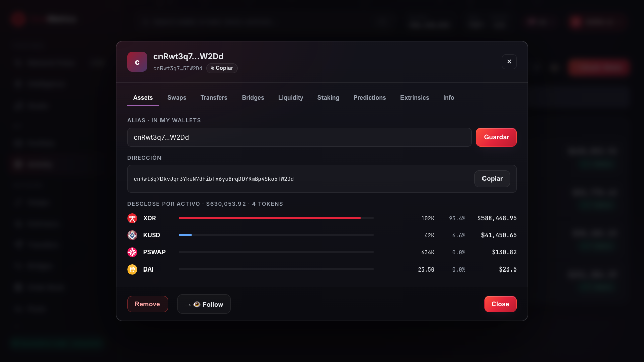The image size is (644, 362).
Task: Click the KUSD token icon
Action: (x=132, y=235)
